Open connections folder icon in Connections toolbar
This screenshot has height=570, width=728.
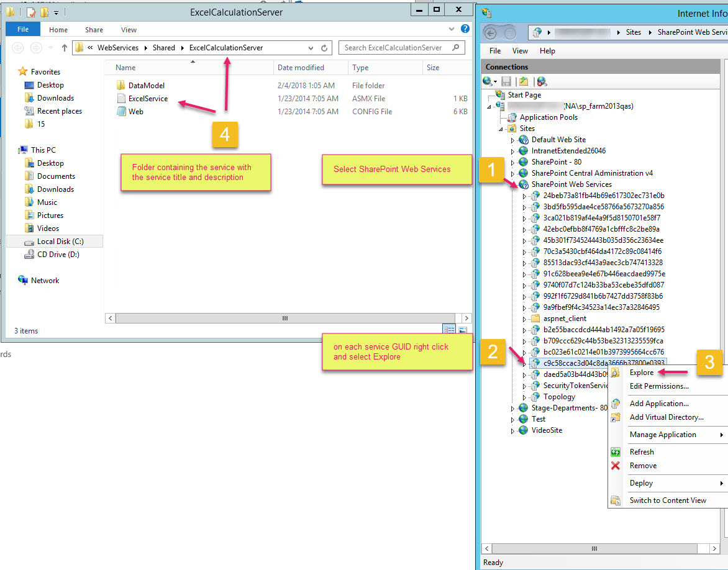click(524, 81)
